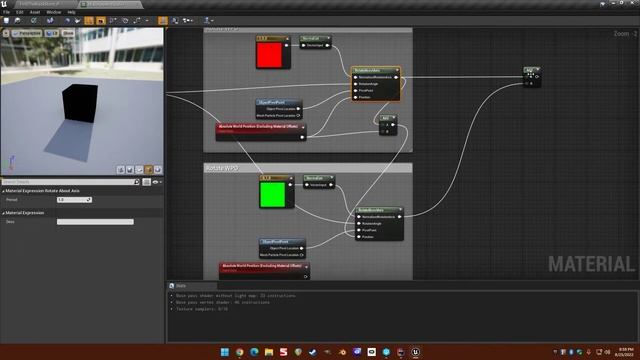Open Search from the material editor toolbar

(x=50, y=20)
